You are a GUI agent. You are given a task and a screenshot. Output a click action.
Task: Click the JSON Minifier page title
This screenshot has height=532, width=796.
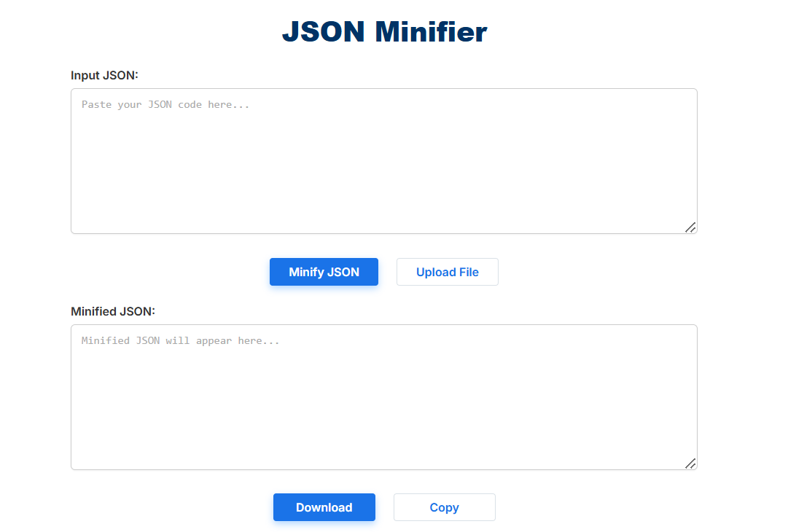[x=385, y=31]
